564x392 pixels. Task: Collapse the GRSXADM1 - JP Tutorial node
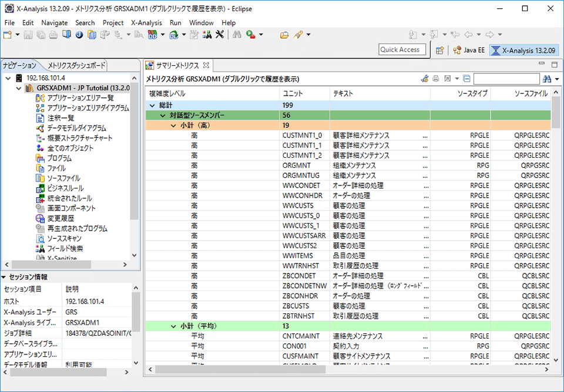pos(19,88)
